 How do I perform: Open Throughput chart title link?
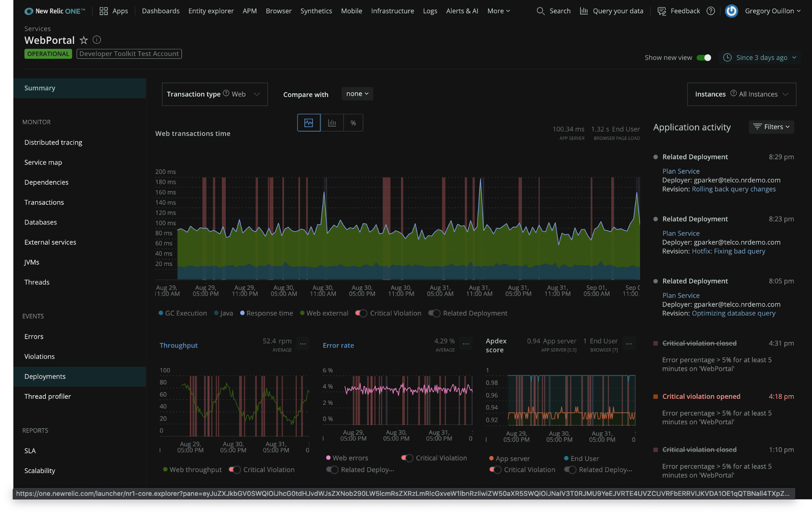tap(178, 345)
